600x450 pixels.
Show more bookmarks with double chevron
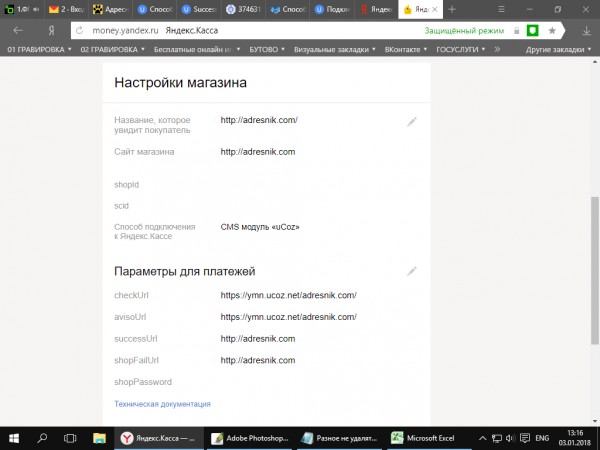pyautogui.click(x=497, y=49)
